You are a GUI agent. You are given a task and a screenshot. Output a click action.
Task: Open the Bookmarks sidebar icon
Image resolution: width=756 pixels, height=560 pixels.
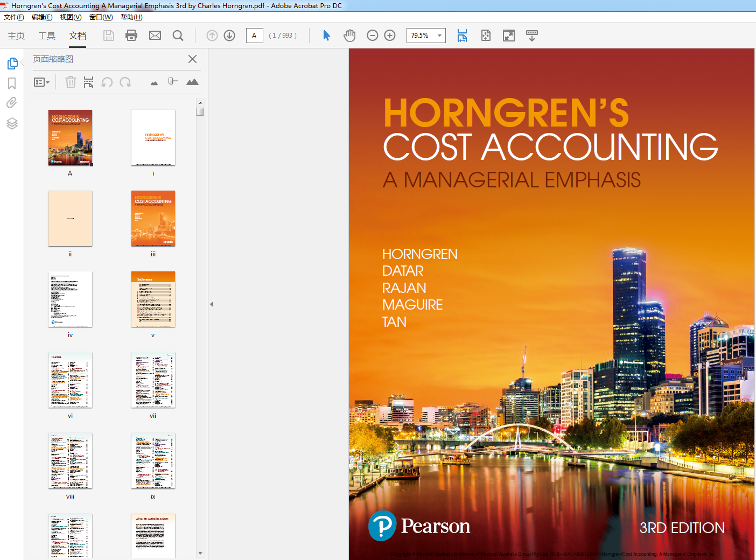tap(12, 83)
